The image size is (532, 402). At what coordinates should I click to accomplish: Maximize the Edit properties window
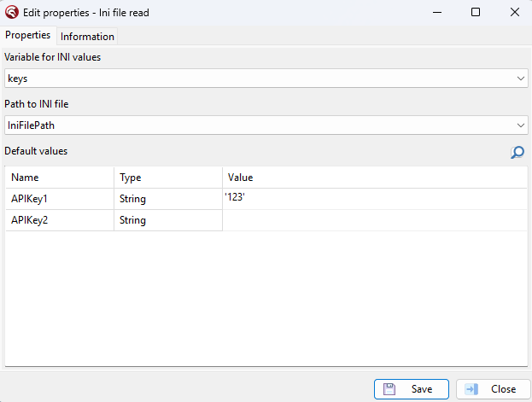coord(476,13)
